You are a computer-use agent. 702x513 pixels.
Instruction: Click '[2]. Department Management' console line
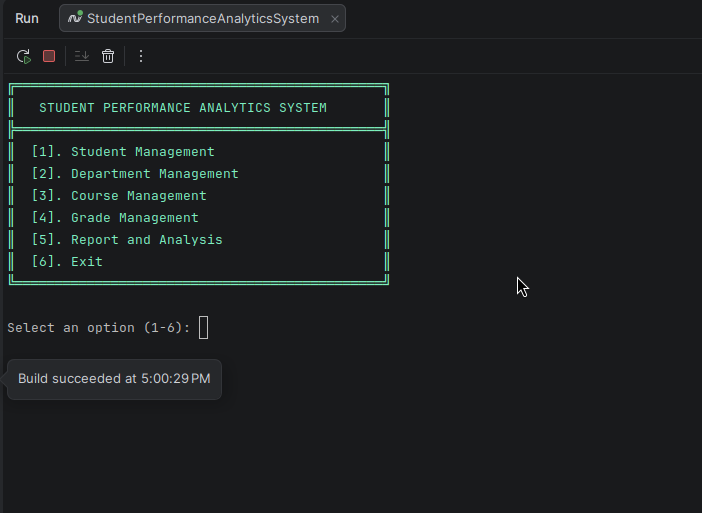[x=135, y=174]
